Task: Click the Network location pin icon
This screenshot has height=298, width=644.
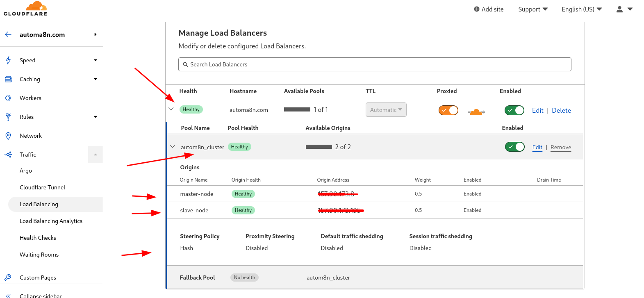Action: click(8, 136)
